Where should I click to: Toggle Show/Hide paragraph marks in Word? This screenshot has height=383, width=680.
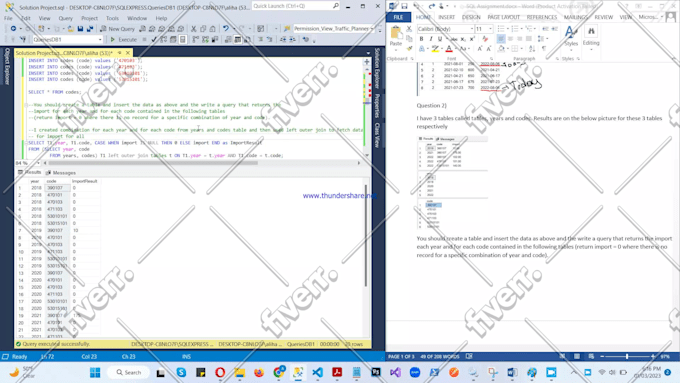click(x=544, y=49)
